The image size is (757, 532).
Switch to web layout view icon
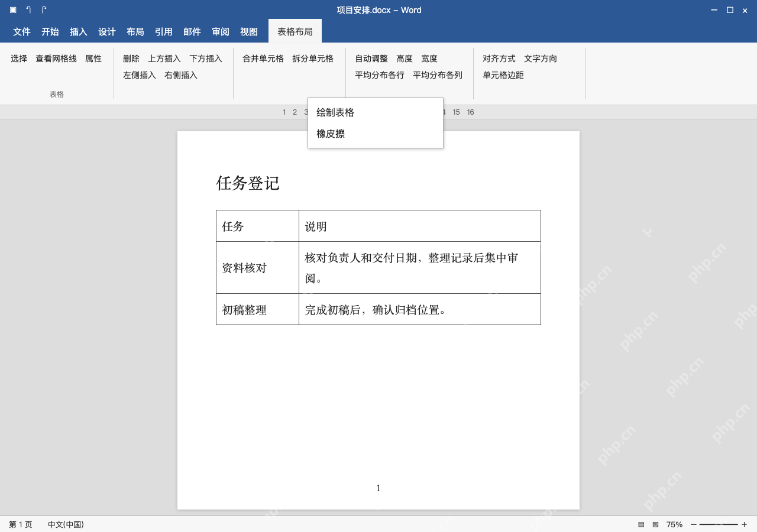pyautogui.click(x=655, y=524)
